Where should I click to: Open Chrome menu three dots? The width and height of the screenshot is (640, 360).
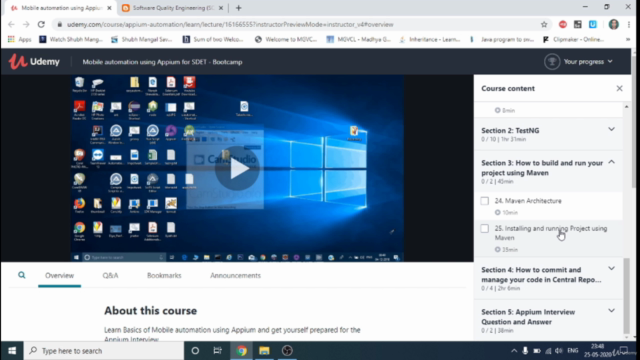pyautogui.click(x=629, y=24)
